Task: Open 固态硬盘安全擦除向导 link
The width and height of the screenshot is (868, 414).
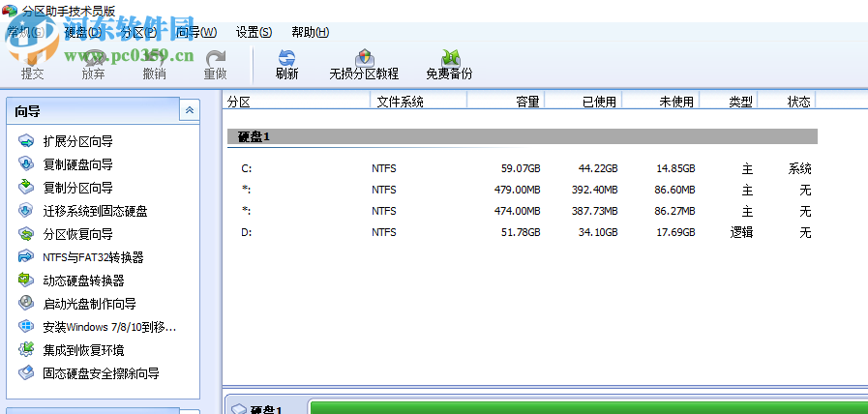Action: (x=101, y=373)
